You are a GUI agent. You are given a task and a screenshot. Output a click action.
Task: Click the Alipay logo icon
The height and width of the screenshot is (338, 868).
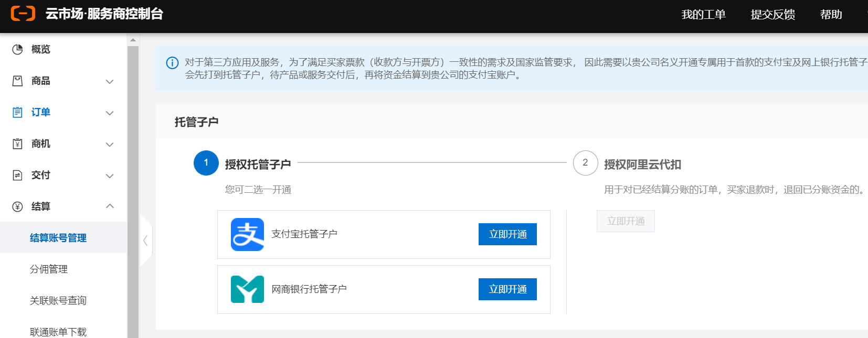248,234
